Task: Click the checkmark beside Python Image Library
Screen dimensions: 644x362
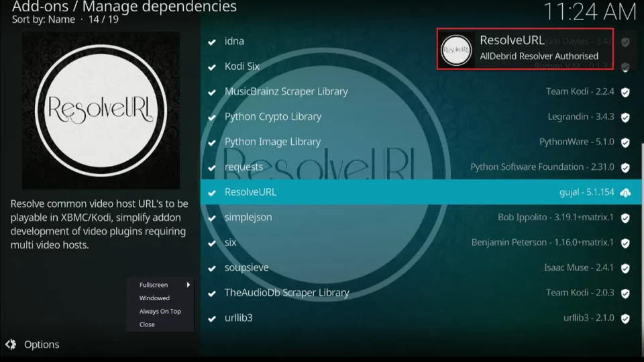Action: pos(212,142)
